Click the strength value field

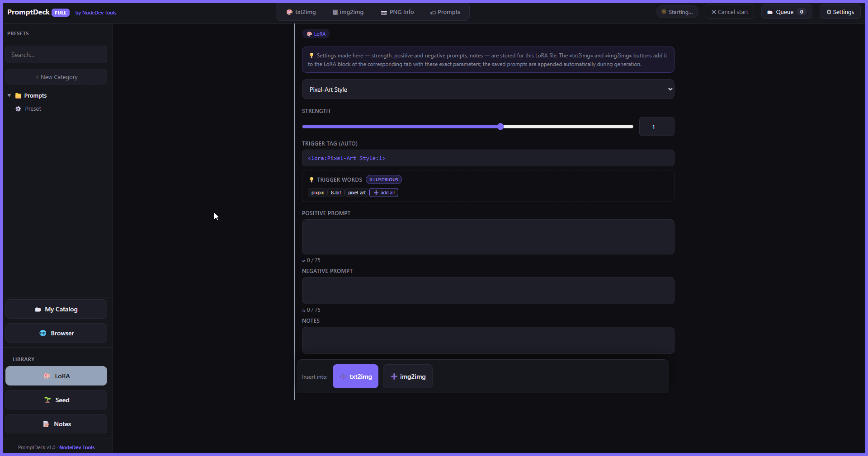656,127
